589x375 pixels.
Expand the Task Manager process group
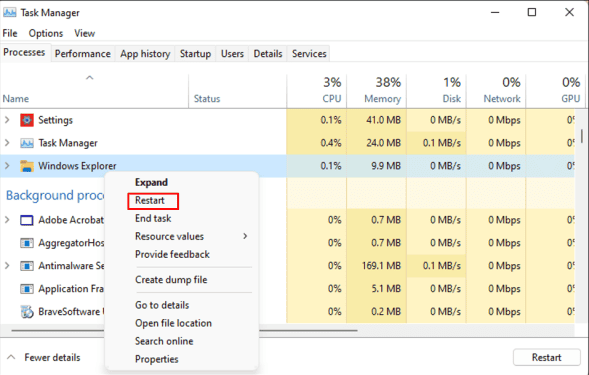7,143
